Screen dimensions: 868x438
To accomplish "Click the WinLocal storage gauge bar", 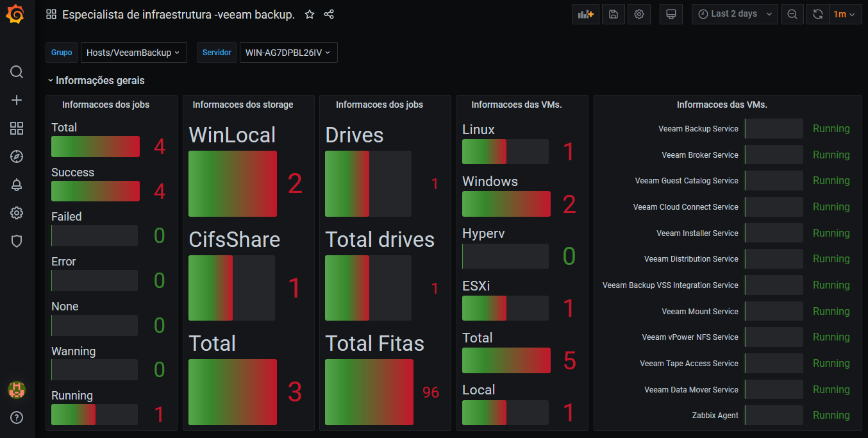I will pos(233,183).
